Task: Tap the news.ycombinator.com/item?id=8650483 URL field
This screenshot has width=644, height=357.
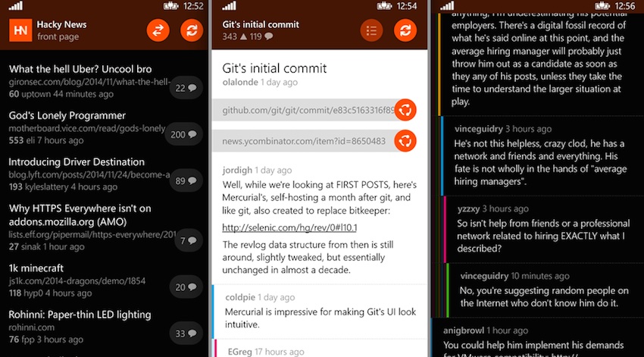Action: (304, 141)
